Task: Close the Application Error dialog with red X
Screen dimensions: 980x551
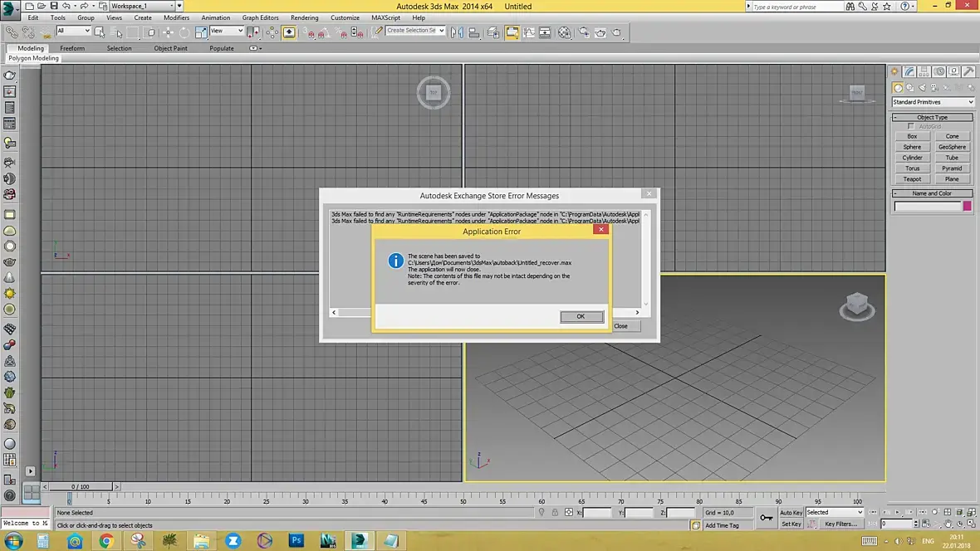Action: [601, 229]
